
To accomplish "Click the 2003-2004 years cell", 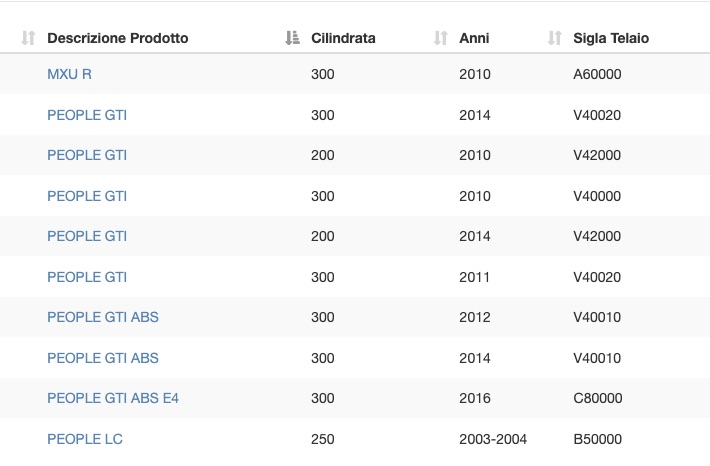I will 493,439.
